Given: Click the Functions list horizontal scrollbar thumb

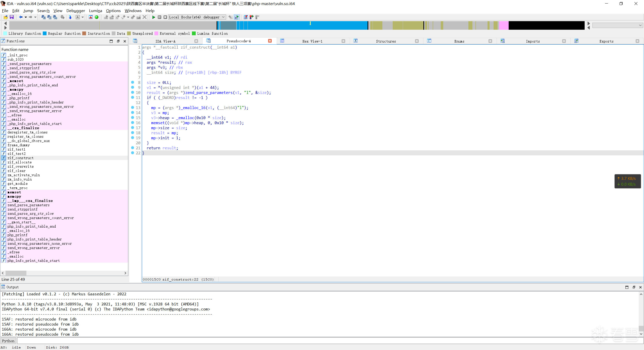Looking at the screenshot, I should (16, 273).
